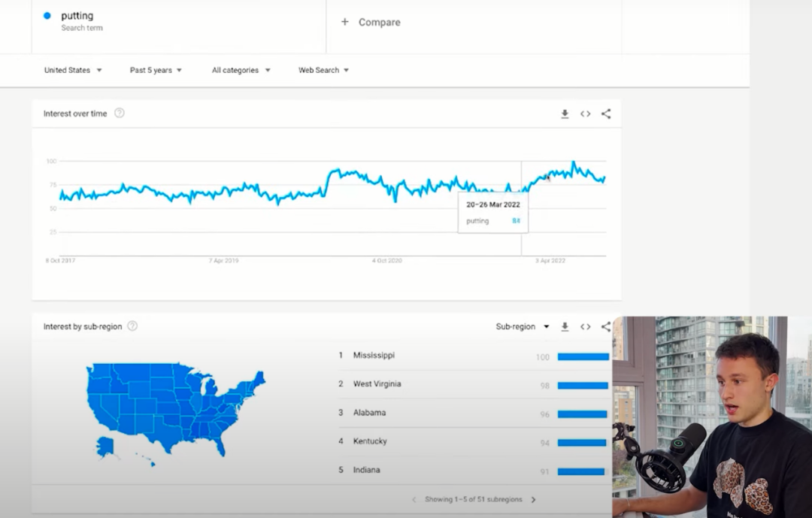This screenshot has height=518, width=812.
Task: Click the West Virginia score 98
Action: pyautogui.click(x=545, y=386)
